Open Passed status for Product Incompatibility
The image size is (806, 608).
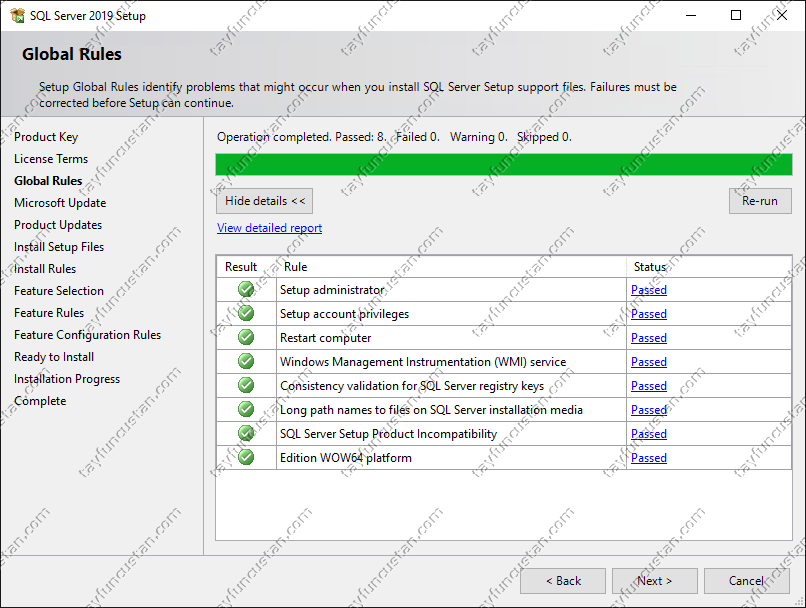coord(649,434)
